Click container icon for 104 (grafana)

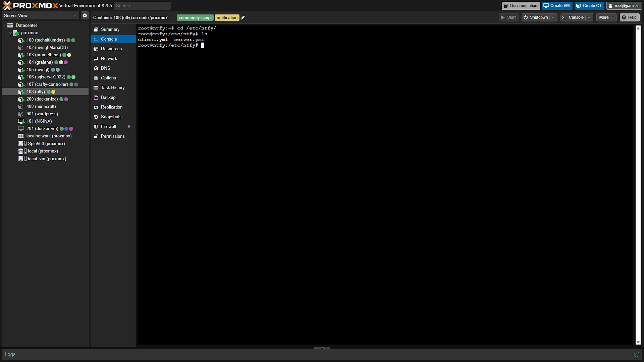[21, 62]
